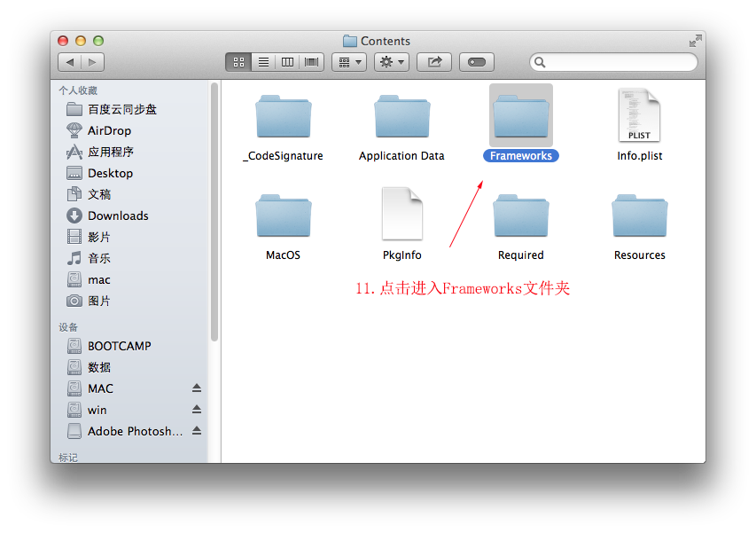Select the Frameworks folder icon
This screenshot has height=533, width=756.
tap(521, 116)
